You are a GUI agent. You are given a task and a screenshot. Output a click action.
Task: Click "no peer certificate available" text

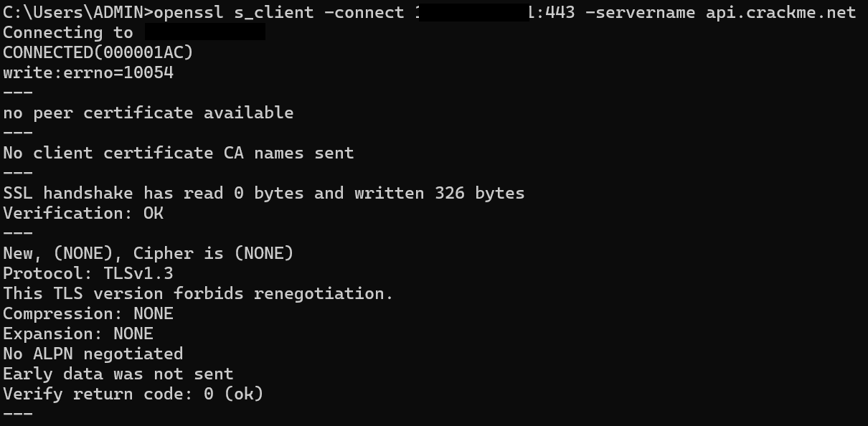(148, 113)
